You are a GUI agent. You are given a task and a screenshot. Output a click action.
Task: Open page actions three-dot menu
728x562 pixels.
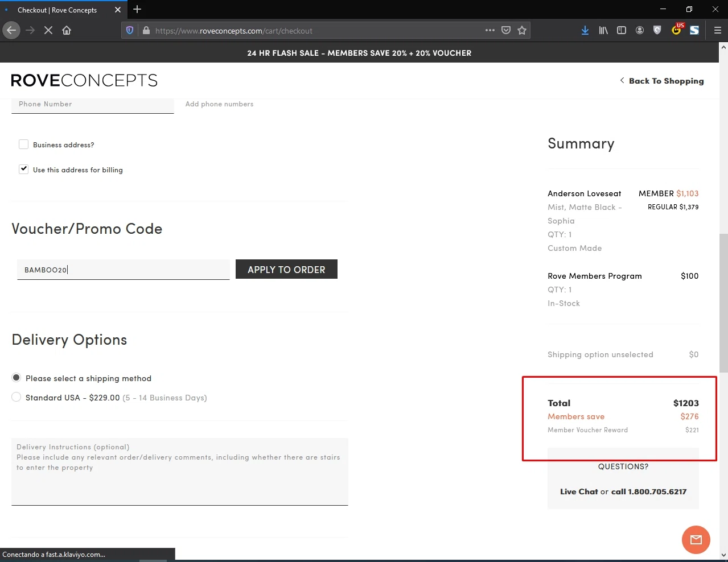point(490,30)
